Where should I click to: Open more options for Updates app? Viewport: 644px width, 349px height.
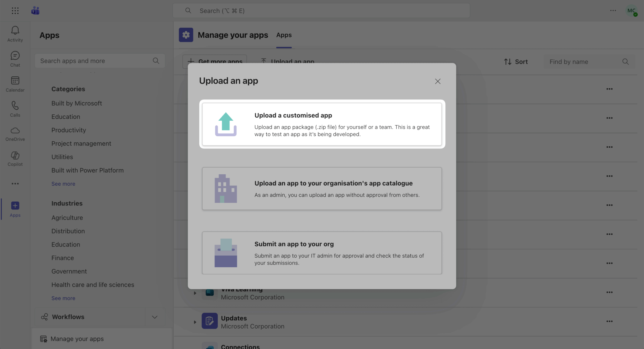[609, 321]
